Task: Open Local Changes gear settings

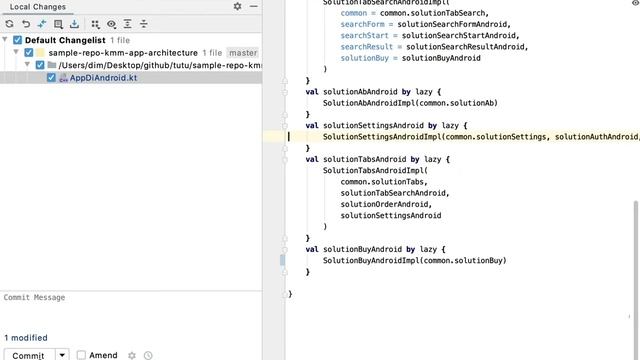Action: point(238,7)
